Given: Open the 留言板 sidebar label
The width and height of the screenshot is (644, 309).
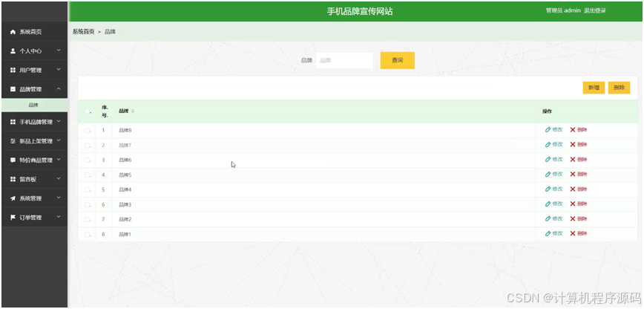Looking at the screenshot, I should click(27, 180).
